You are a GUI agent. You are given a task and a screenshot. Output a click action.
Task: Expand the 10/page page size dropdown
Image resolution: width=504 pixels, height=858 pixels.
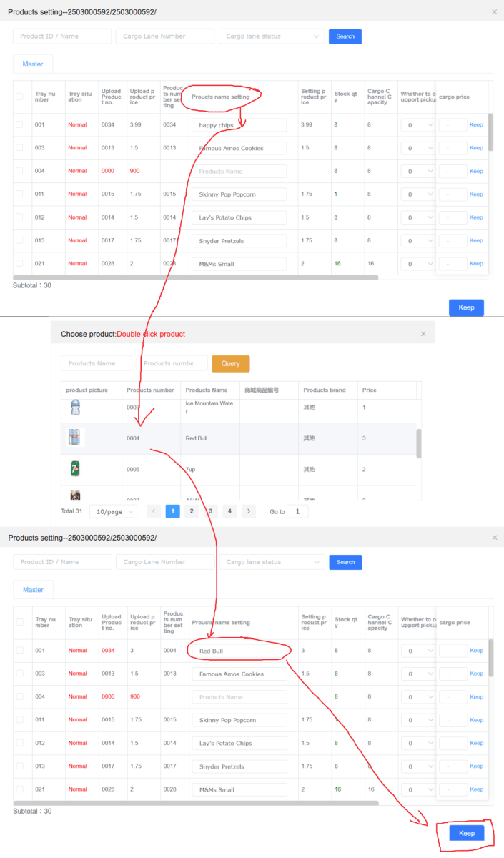[113, 512]
